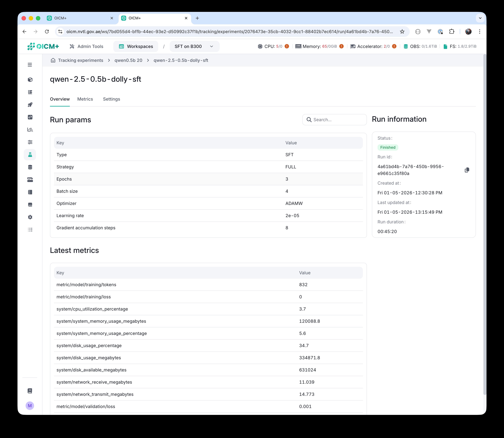Screen dimensions: 504x438
Task: Open the rocket sidebar icon
Action: click(x=30, y=105)
